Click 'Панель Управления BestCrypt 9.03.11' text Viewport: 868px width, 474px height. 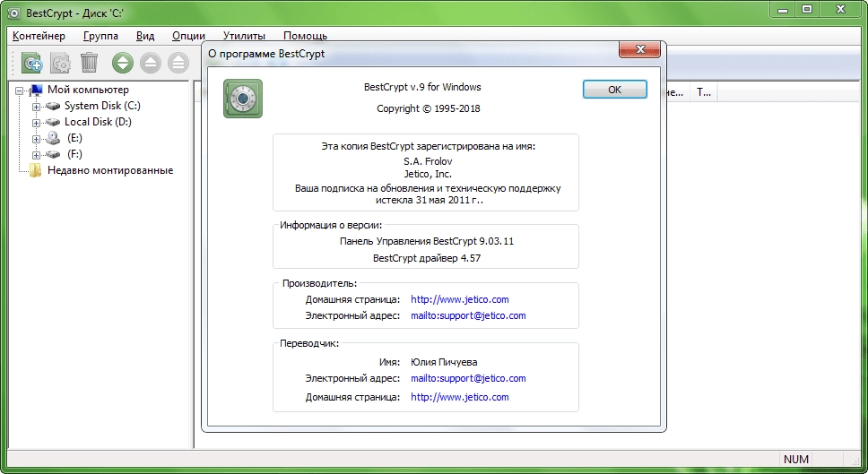(427, 241)
